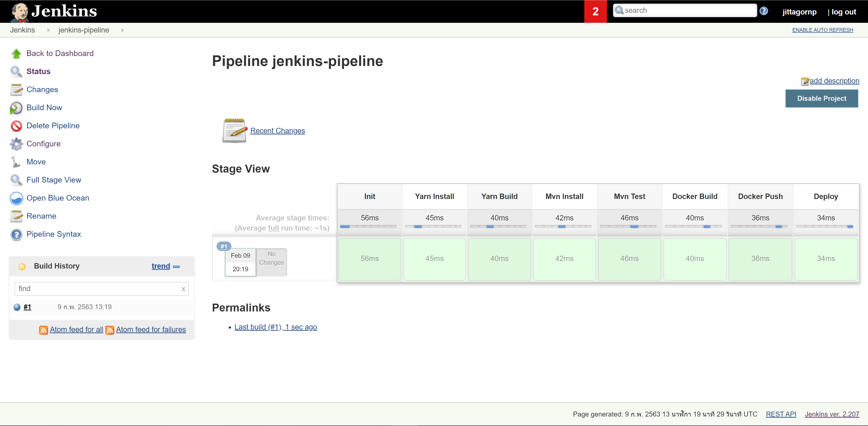This screenshot has width=868, height=426.
Task: Expand the jenkins-pipeline breadcrumb arrow
Action: click(123, 30)
